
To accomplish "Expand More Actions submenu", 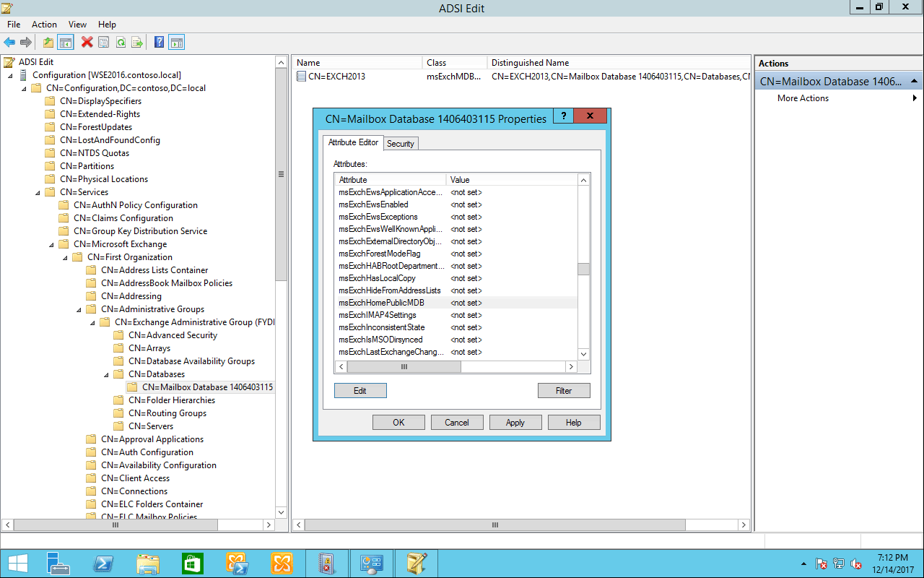I will pos(915,98).
